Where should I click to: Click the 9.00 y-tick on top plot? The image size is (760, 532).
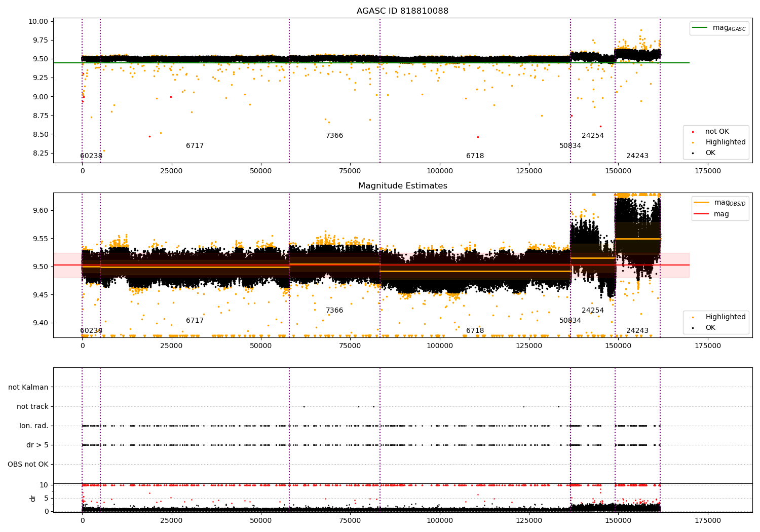point(40,97)
